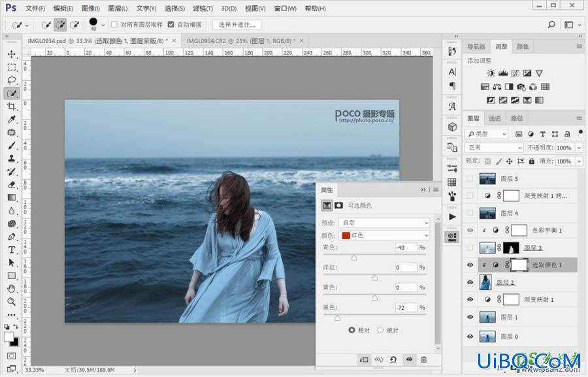The height and width of the screenshot is (377, 588).
Task: Open the preset dropdown 自定
Action: coord(384,223)
